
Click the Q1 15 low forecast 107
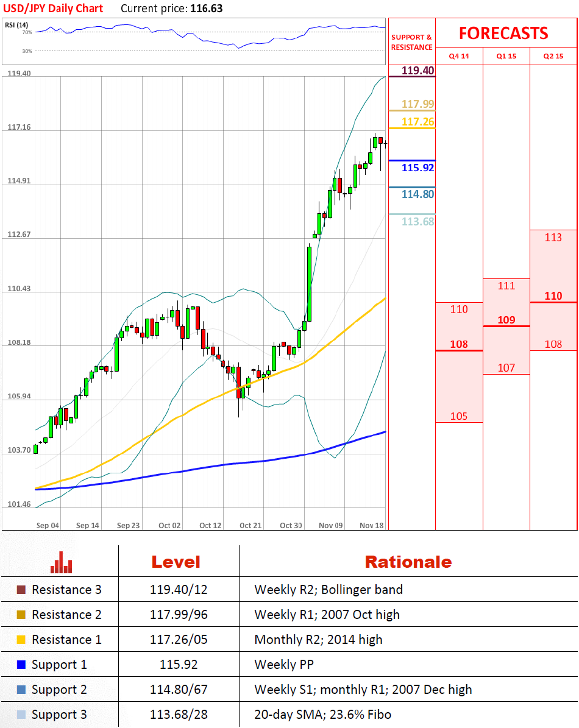tap(506, 368)
